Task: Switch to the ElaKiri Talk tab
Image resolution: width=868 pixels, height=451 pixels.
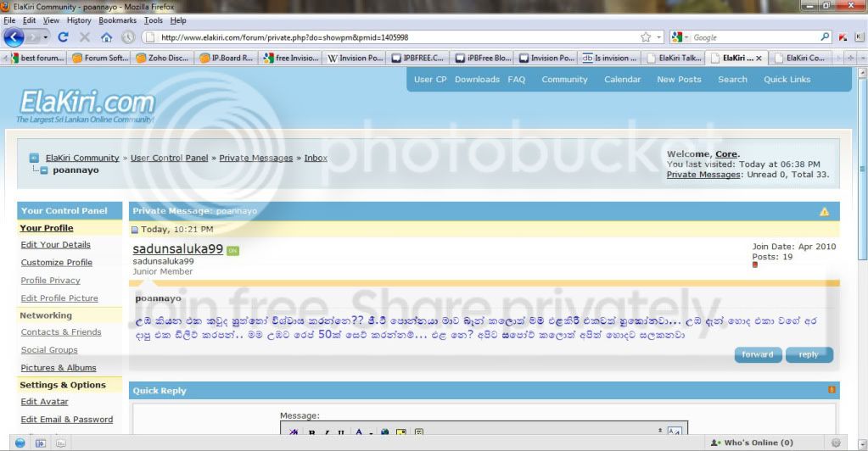Action: tap(675, 58)
